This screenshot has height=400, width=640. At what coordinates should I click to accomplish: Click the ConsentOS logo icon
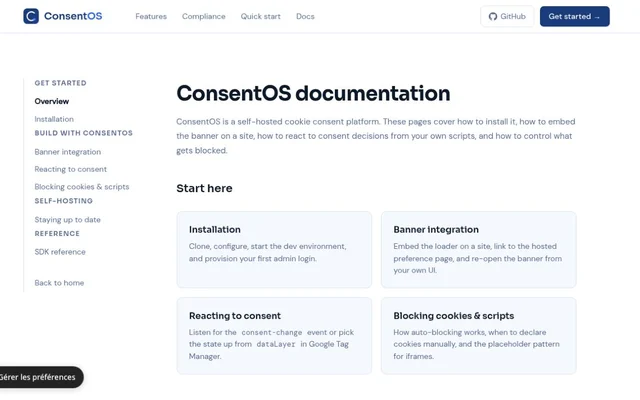point(31,16)
